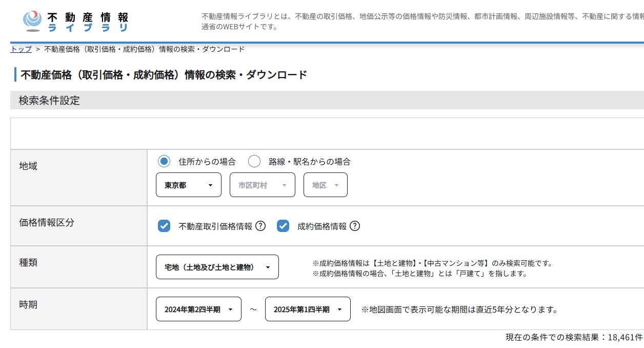
Task: Expand the 地区 dropdown
Action: pyautogui.click(x=326, y=185)
